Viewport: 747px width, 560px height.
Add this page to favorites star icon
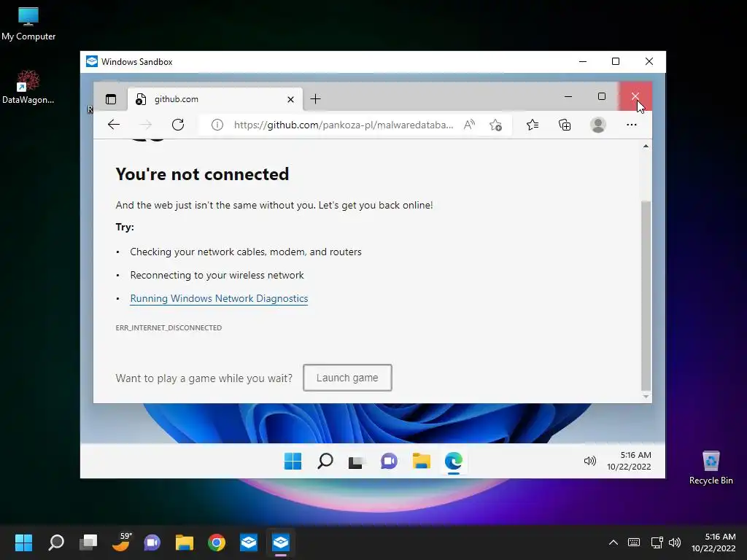[495, 125]
